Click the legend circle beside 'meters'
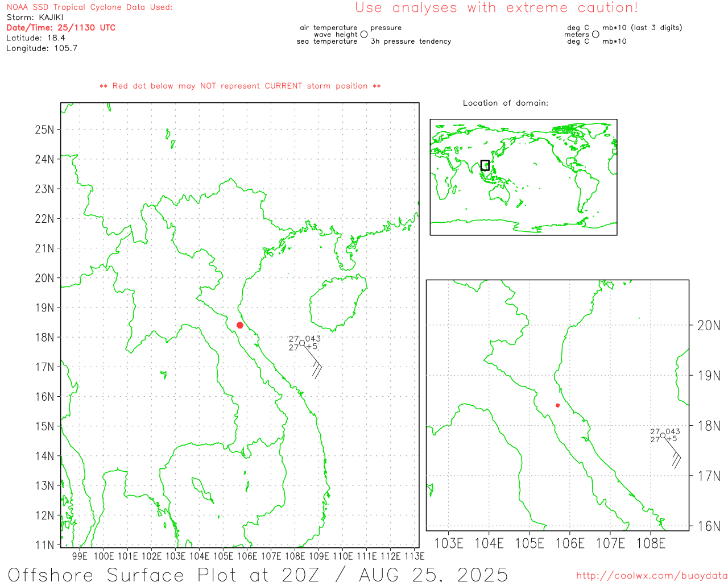This screenshot has height=582, width=728. (x=595, y=34)
